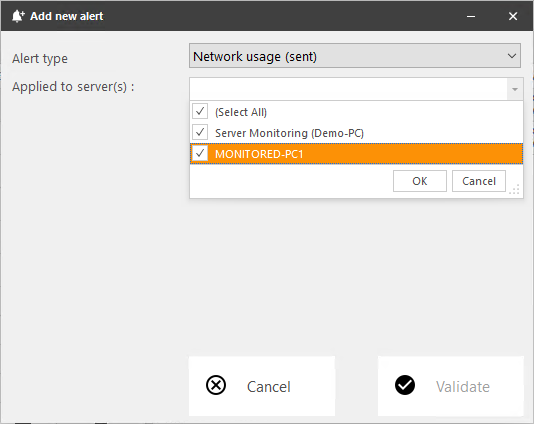Click the Applied to servers input field
Screen dimensions: 534x424
[348, 89]
